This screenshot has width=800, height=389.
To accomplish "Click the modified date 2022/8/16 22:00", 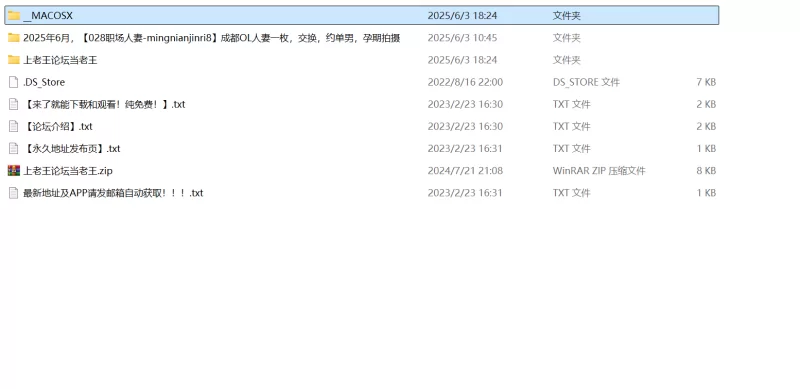I will pyautogui.click(x=465, y=82).
